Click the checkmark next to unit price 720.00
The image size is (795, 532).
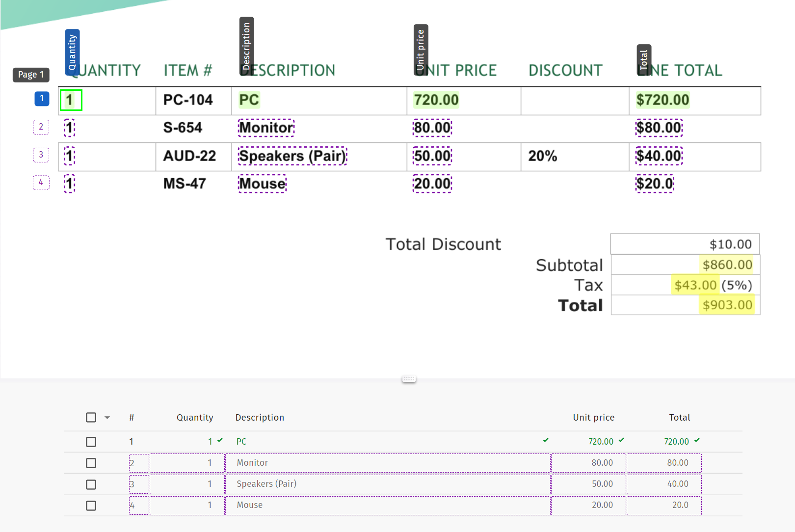(621, 440)
